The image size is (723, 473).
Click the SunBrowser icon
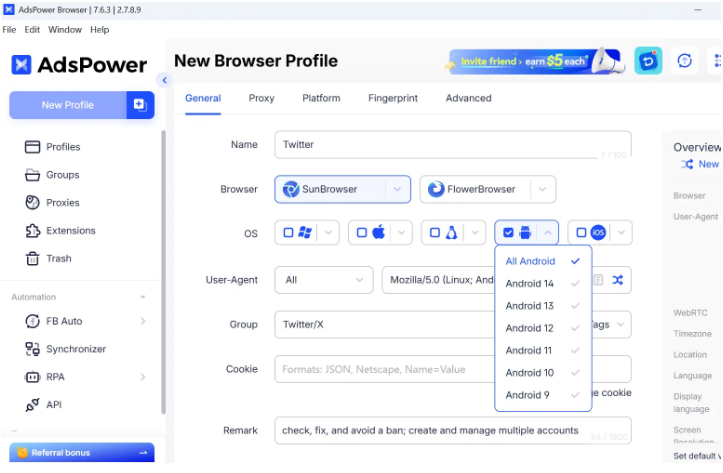point(291,189)
